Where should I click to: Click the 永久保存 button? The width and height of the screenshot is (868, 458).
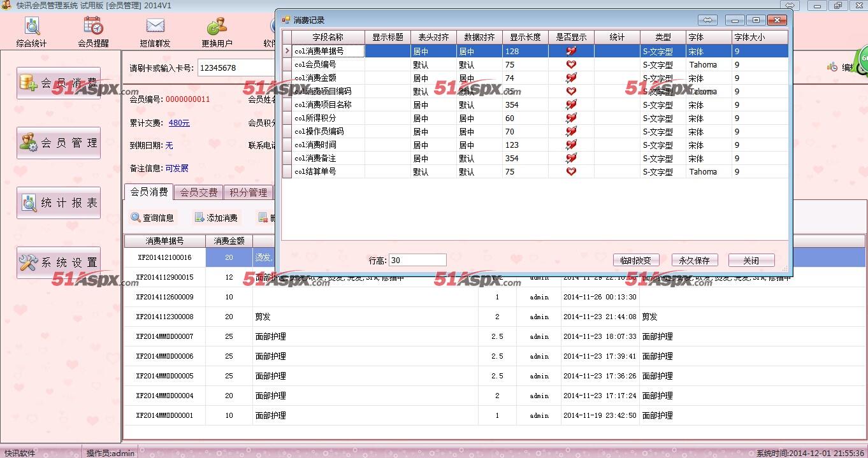694,261
